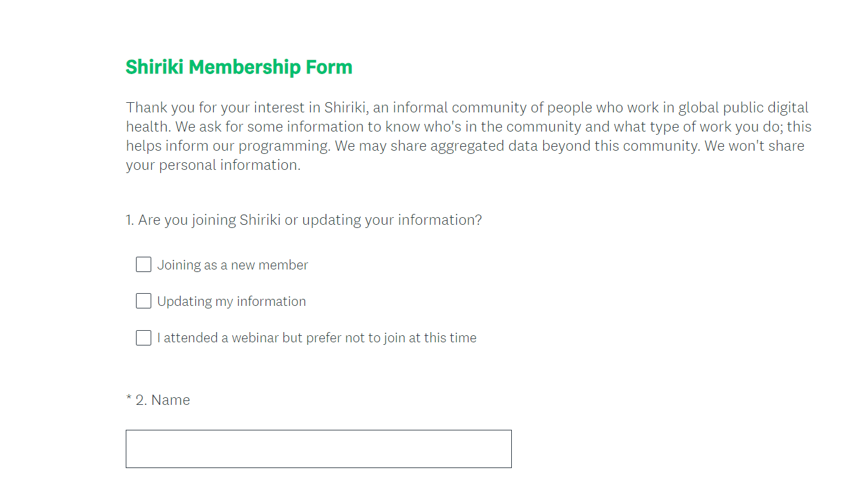Viewport: 868px width, 493px height.
Task: Click "updating your information?" in question one
Action: [391, 220]
